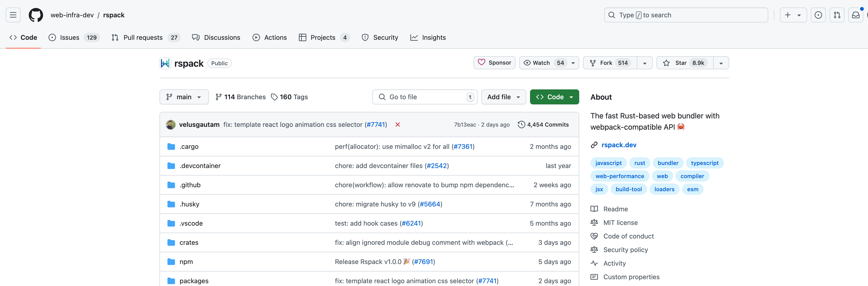Click the Go to file search field
Screen dimensions: 868x286
click(425, 97)
